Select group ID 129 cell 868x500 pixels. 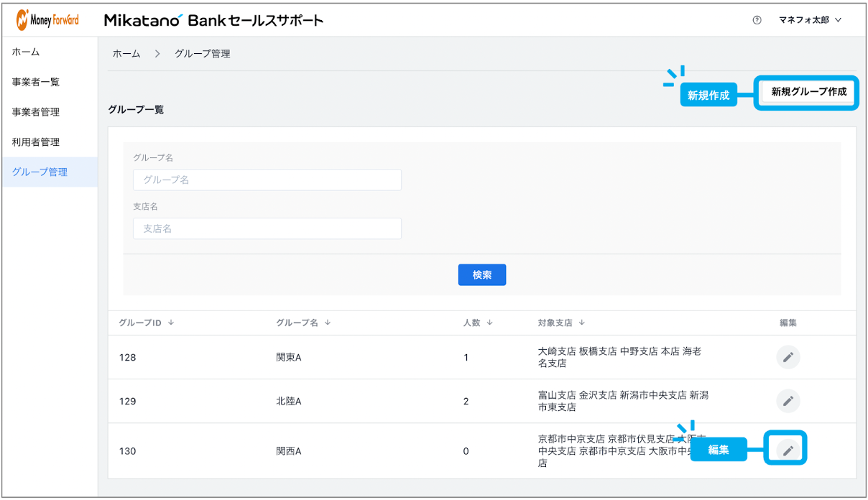[x=127, y=401]
